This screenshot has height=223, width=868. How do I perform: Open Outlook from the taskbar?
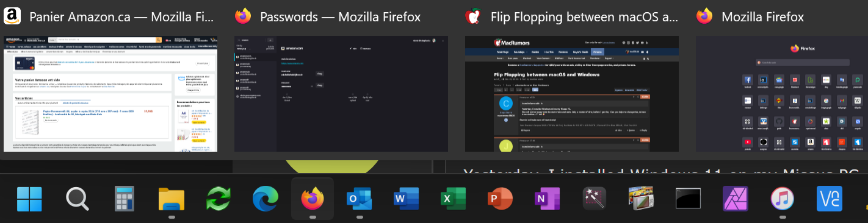[360, 199]
